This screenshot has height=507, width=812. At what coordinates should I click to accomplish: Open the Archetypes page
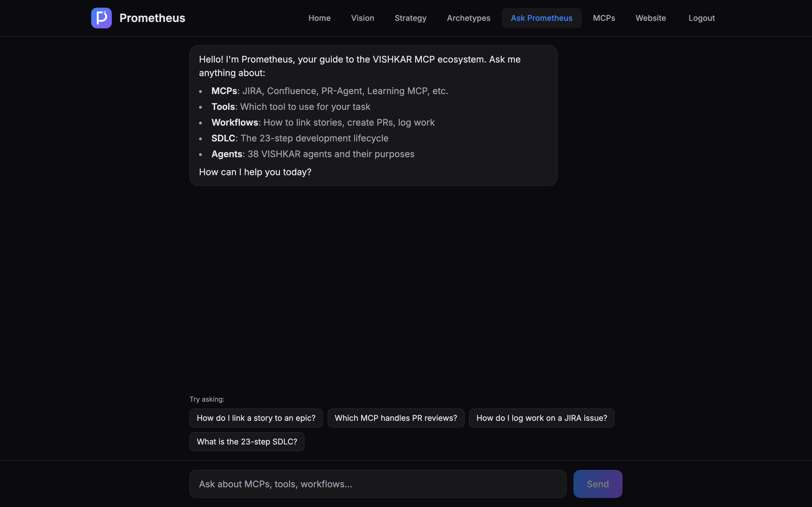pyautogui.click(x=468, y=18)
